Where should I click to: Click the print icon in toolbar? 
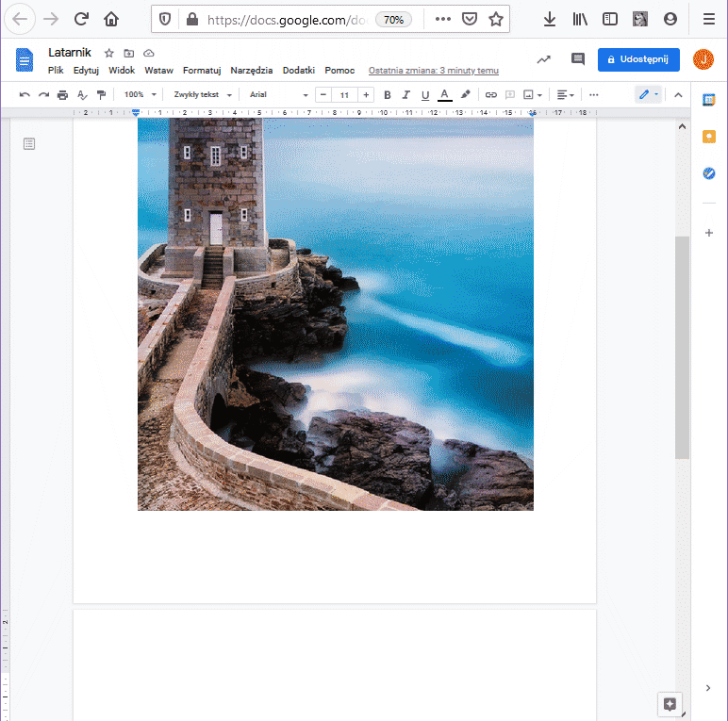pyautogui.click(x=62, y=95)
